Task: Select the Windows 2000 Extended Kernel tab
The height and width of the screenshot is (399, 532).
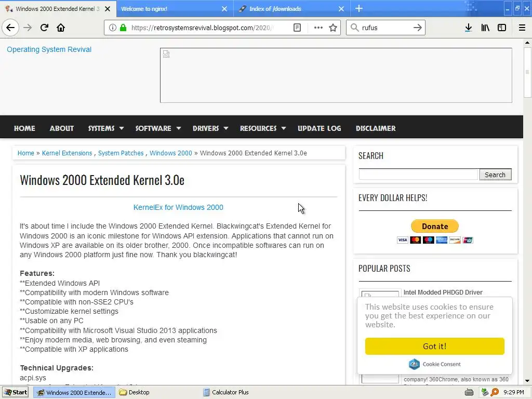Action: tap(58, 9)
